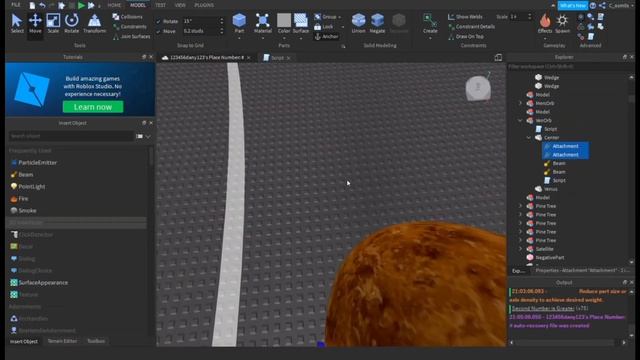Toggle the Rotate snap checkbox
The height and width of the screenshot is (360, 640).
159,21
